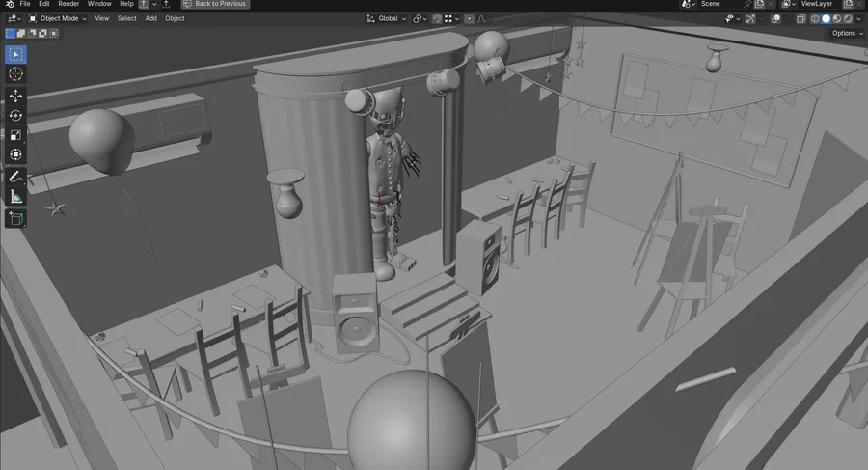Open the viewport Add menu
The height and width of the screenshot is (470, 868).
pyautogui.click(x=150, y=19)
